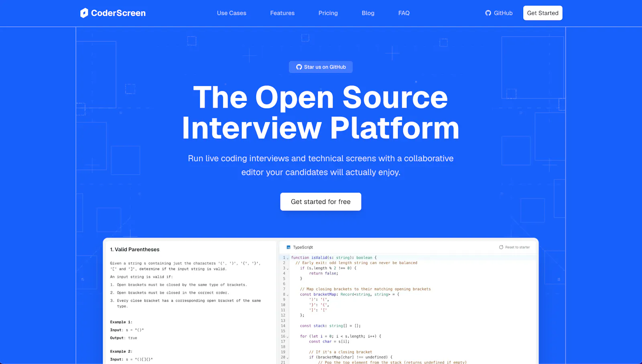Image resolution: width=642 pixels, height=364 pixels.
Task: Fold the if block at line 3
Action: (x=288, y=268)
